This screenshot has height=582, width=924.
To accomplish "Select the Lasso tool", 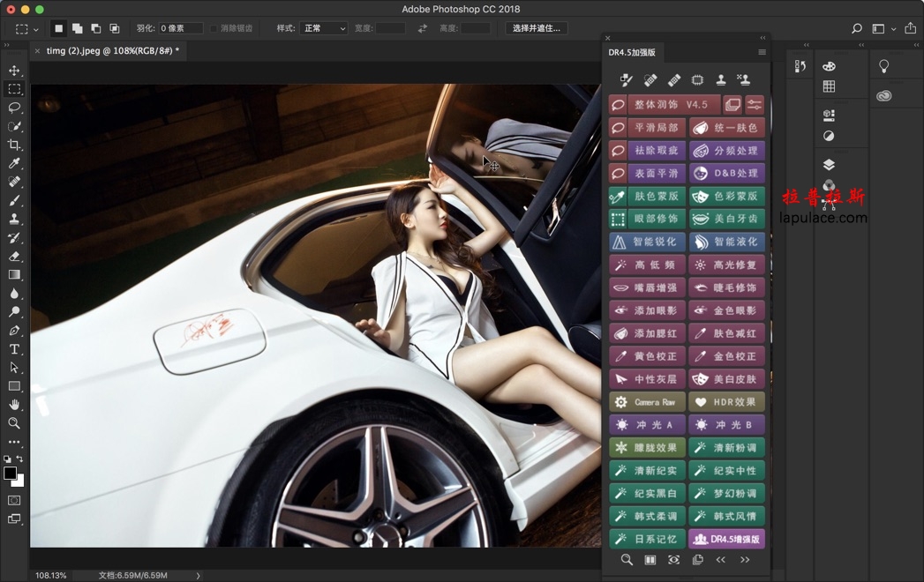I will [14, 108].
